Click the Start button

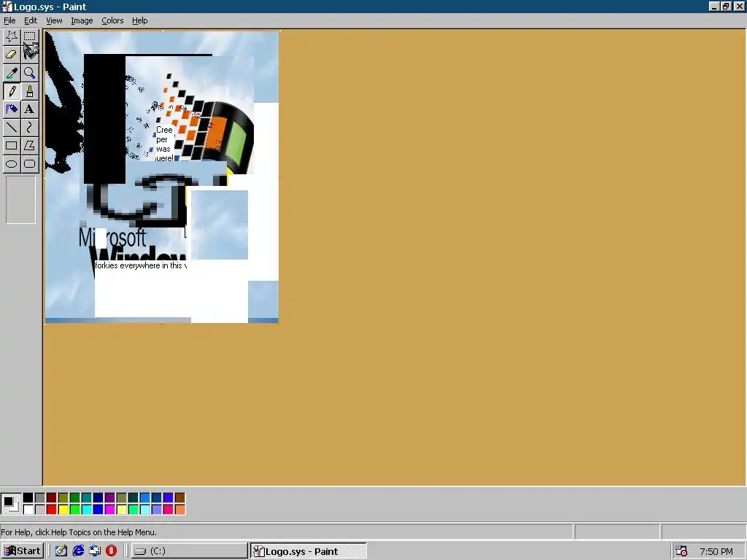pyautogui.click(x=23, y=551)
